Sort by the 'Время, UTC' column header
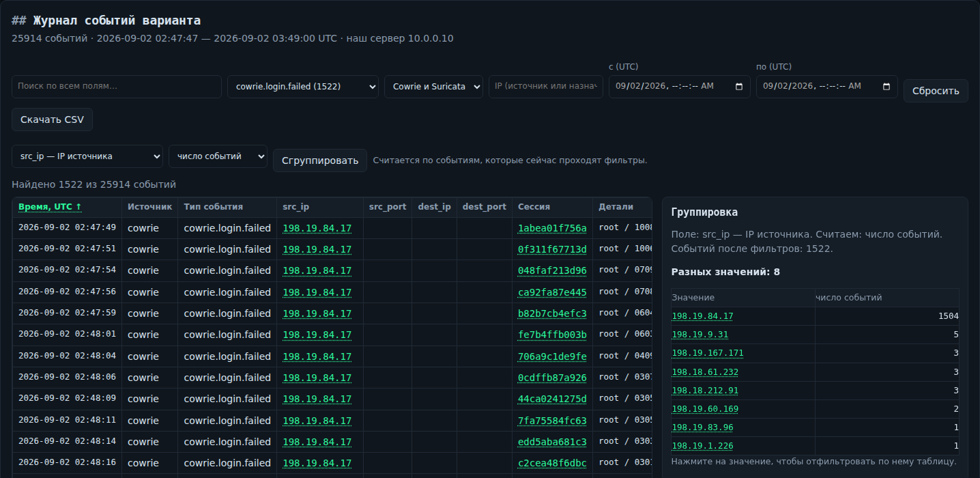This screenshot has height=478, width=980. pos(50,207)
